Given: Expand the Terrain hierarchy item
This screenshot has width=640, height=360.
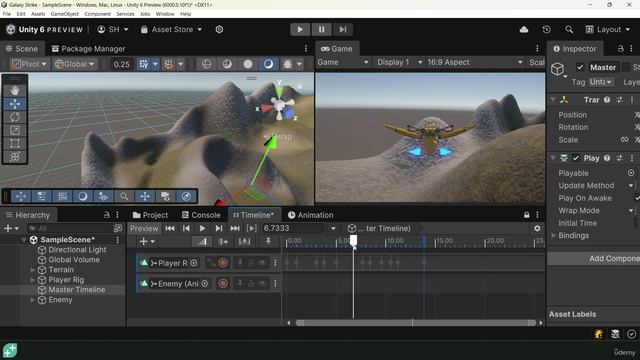Looking at the screenshot, I should point(33,270).
